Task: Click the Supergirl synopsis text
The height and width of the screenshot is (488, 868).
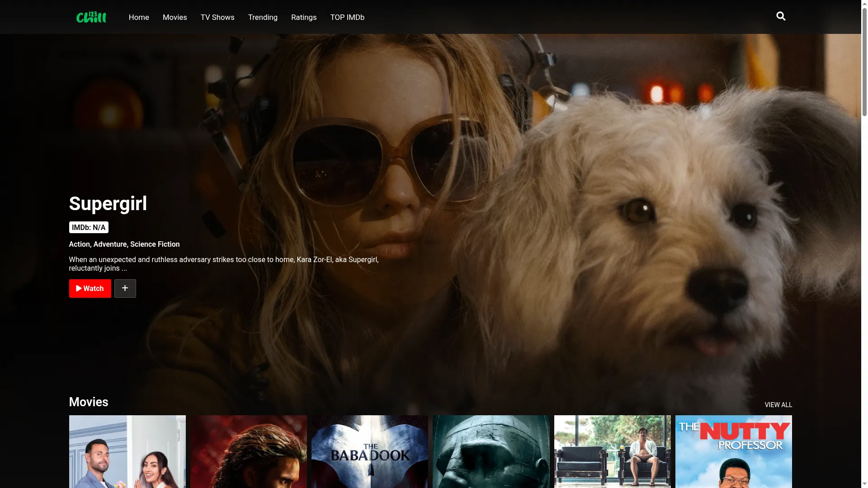Action: (224, 264)
